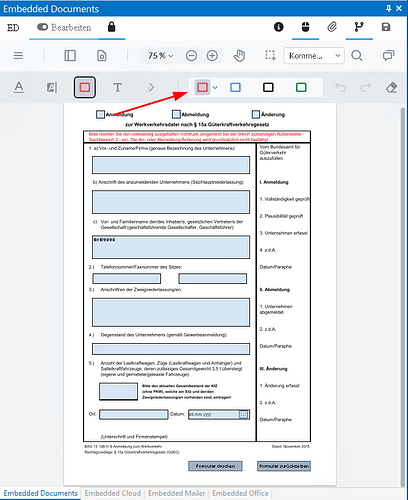Select the text underline annotation tool
408x500 pixels.
point(19,87)
